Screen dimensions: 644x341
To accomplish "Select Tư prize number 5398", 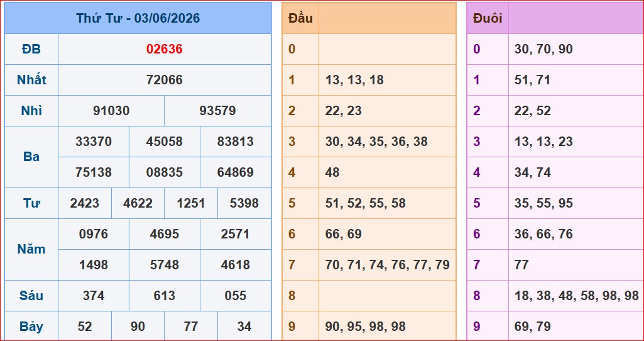I will point(244,203).
